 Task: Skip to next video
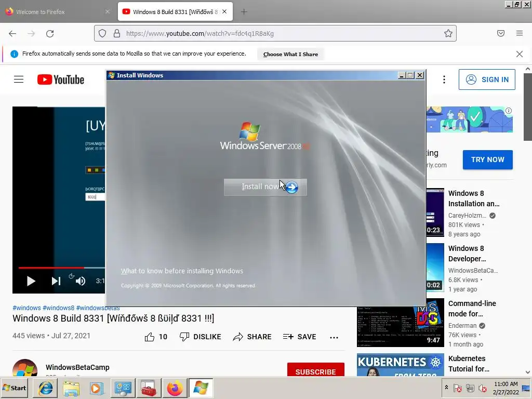56,281
